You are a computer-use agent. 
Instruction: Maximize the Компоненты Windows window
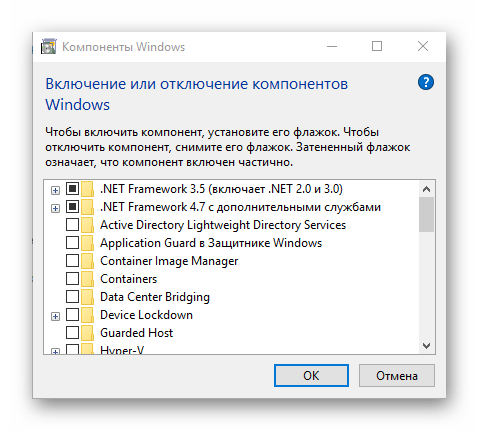pyautogui.click(x=377, y=46)
